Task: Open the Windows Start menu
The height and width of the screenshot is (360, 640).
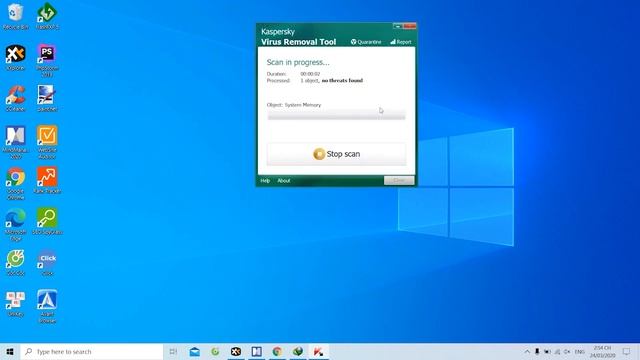Action: coord(10,351)
